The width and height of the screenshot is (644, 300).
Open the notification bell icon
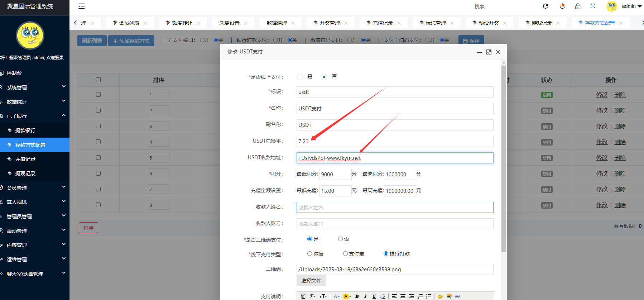(x=562, y=6)
